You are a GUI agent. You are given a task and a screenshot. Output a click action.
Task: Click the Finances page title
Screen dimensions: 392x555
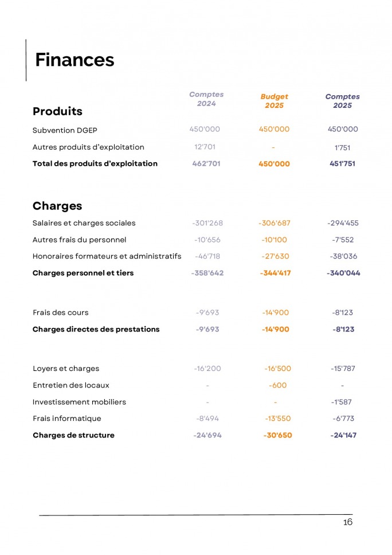point(75,60)
